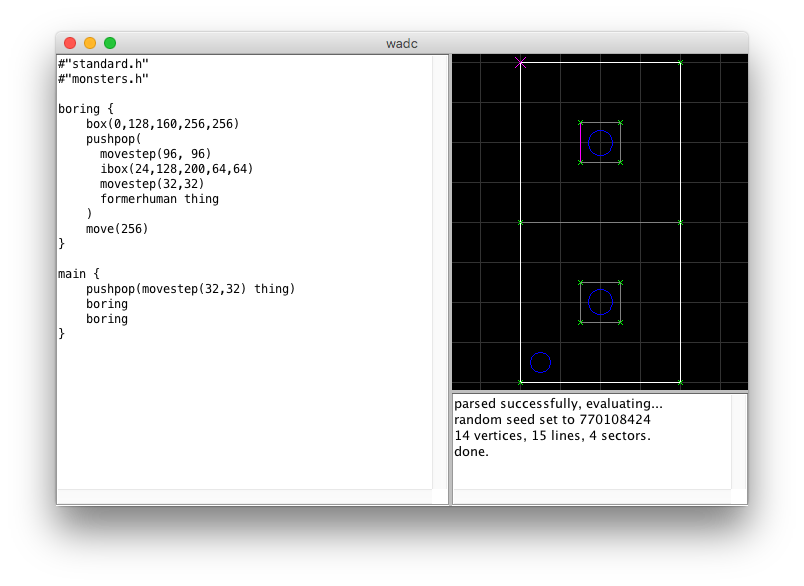
Task: Click the blue player circle at bottom-left of map
Action: click(x=540, y=362)
